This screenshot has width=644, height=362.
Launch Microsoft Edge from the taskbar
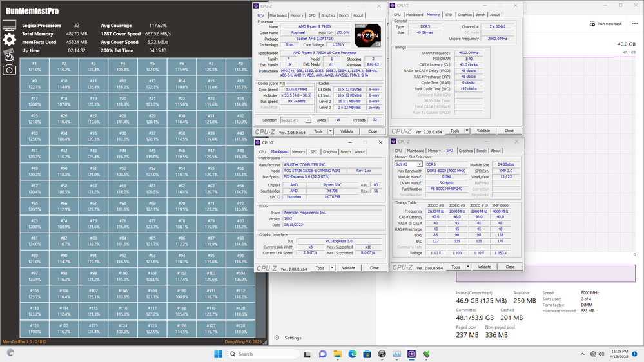[x=353, y=354]
